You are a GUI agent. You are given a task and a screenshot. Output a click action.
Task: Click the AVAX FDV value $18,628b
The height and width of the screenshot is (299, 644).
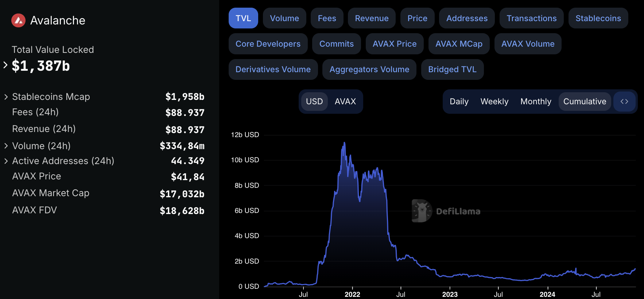(x=182, y=211)
